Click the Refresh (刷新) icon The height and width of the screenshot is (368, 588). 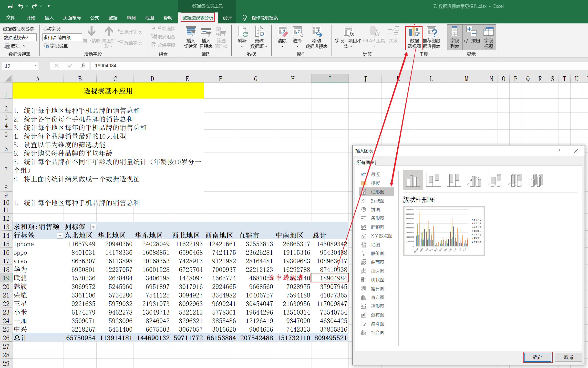(242, 37)
